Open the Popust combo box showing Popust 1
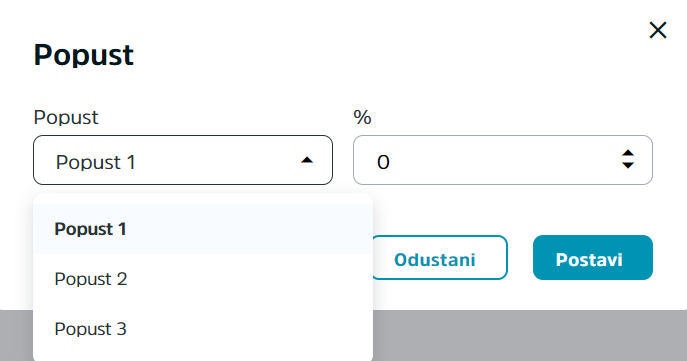This screenshot has width=687, height=361. pos(183,160)
